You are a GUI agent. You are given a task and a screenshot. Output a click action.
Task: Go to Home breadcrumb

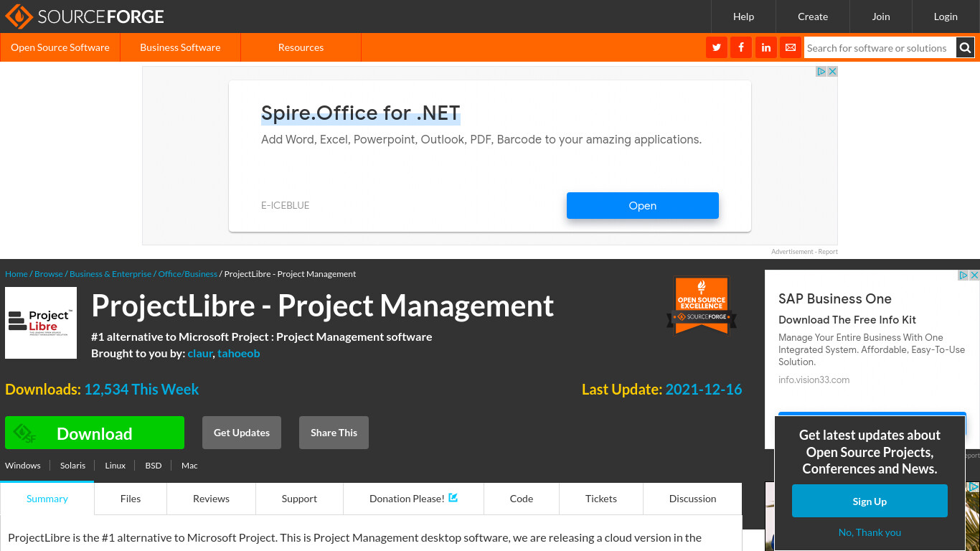[x=17, y=274]
